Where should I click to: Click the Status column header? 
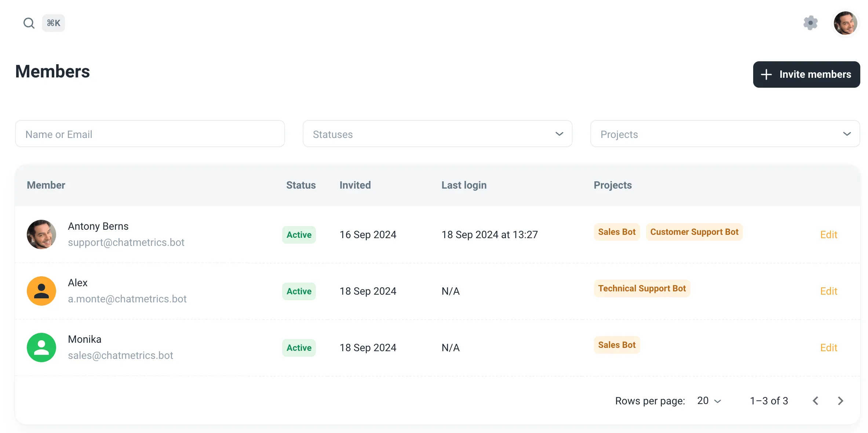301,185
